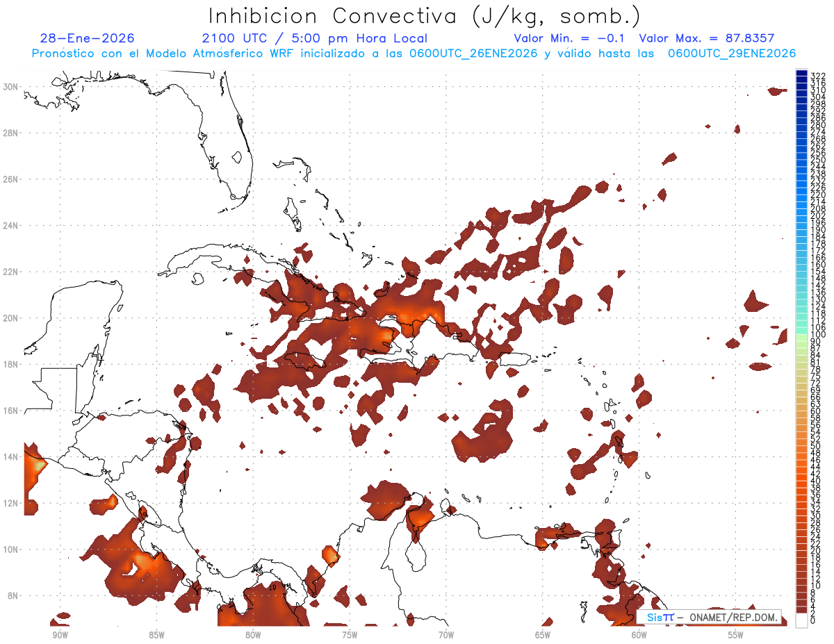Click the colorbar value label 10

point(816,586)
